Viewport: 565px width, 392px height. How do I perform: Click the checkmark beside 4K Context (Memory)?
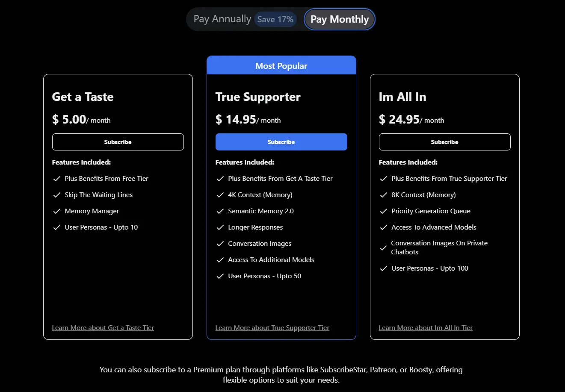pos(220,195)
